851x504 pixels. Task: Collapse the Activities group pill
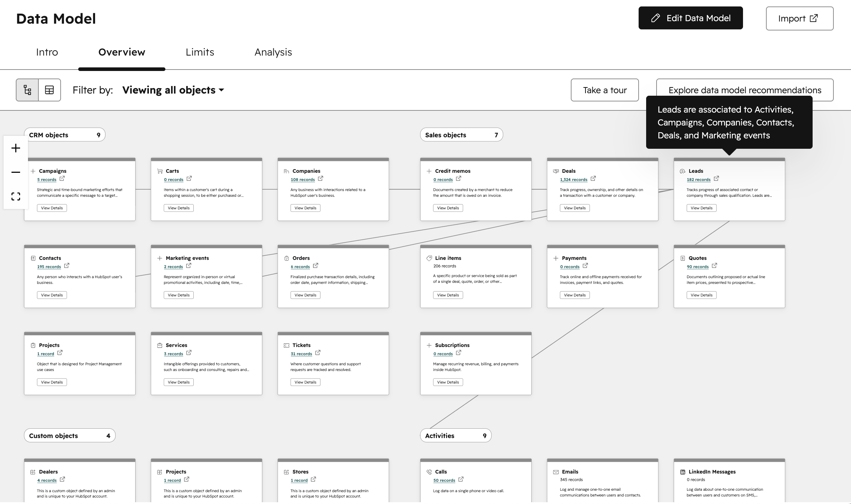click(456, 436)
